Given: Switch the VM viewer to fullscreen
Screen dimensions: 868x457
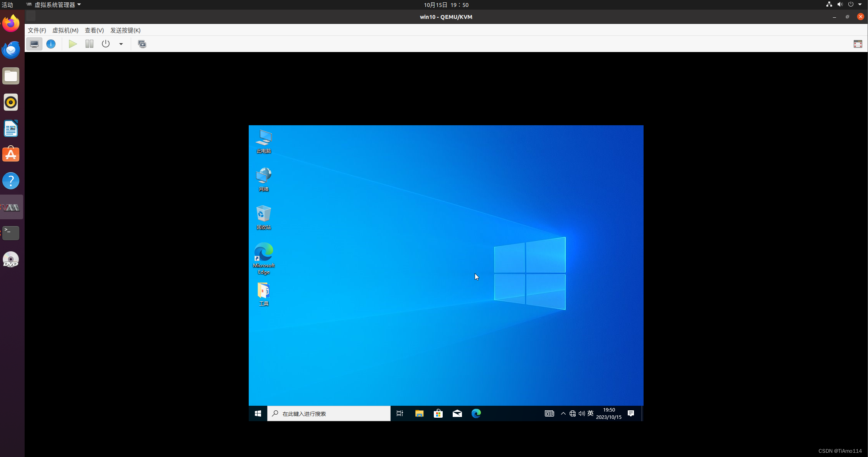Looking at the screenshot, I should coord(858,44).
